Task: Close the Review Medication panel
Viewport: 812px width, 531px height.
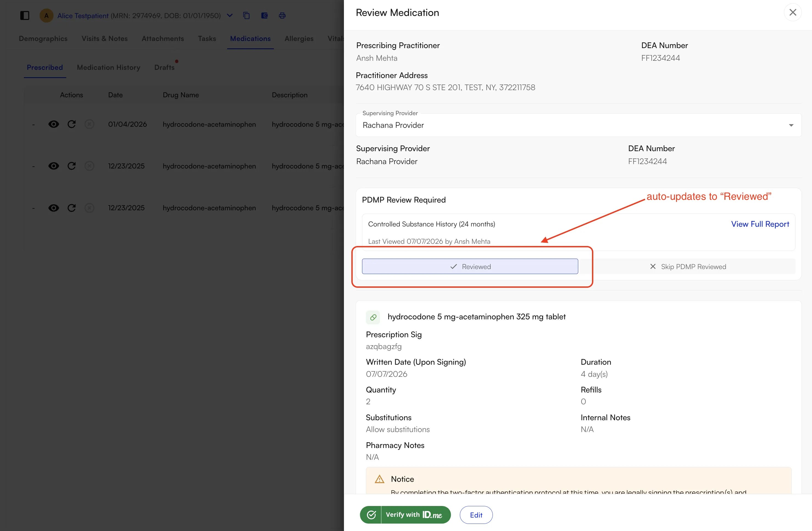Action: click(x=792, y=12)
